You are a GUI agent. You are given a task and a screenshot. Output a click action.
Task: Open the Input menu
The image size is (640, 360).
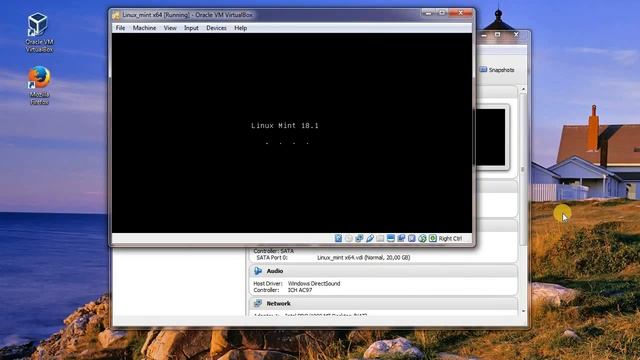[x=191, y=28]
